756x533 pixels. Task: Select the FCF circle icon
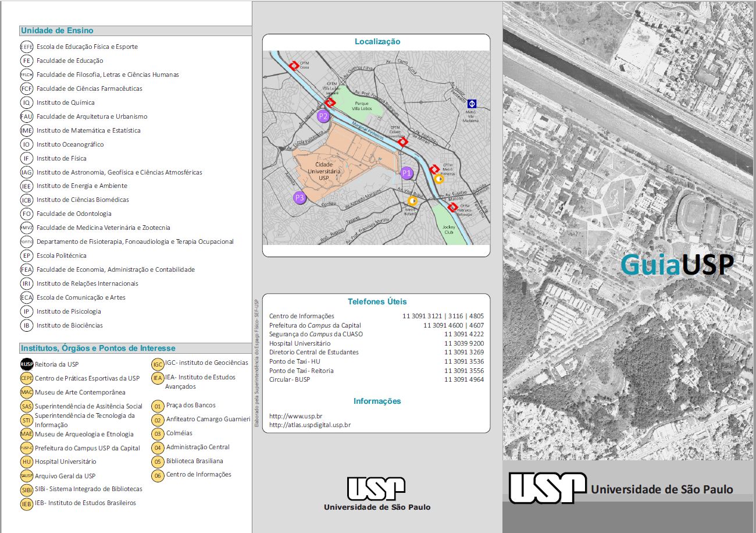coord(26,88)
